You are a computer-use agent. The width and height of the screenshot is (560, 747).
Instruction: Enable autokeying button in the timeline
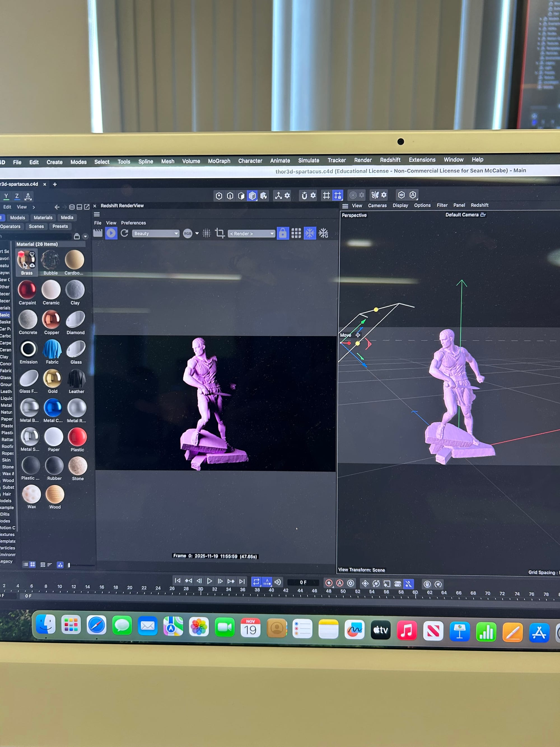(340, 583)
